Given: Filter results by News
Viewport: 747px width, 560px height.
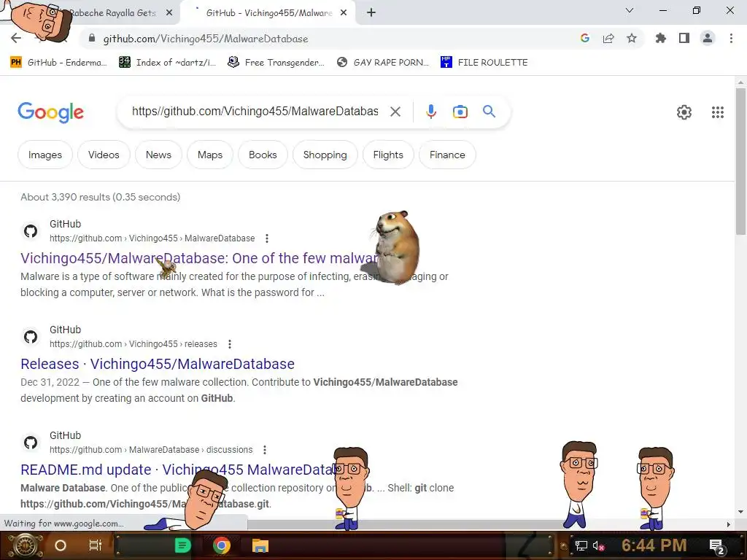Looking at the screenshot, I should point(158,155).
